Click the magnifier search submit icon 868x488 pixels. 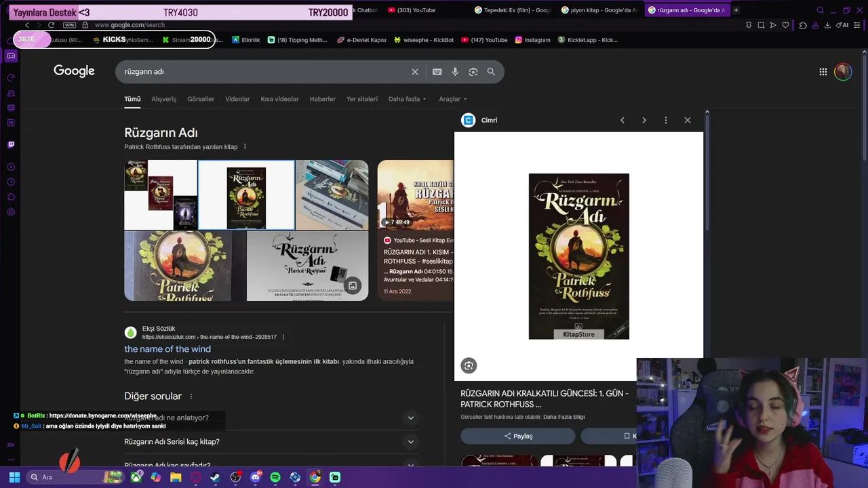491,72
